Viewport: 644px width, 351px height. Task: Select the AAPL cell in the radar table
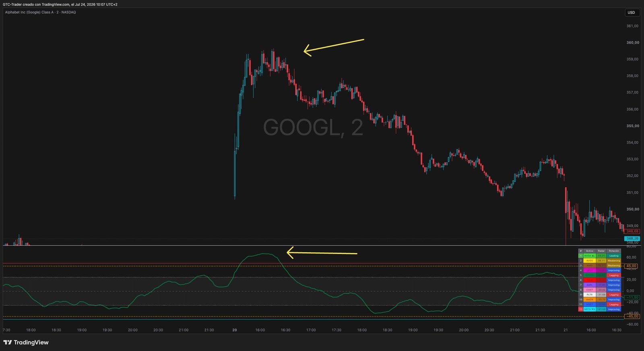click(590, 285)
